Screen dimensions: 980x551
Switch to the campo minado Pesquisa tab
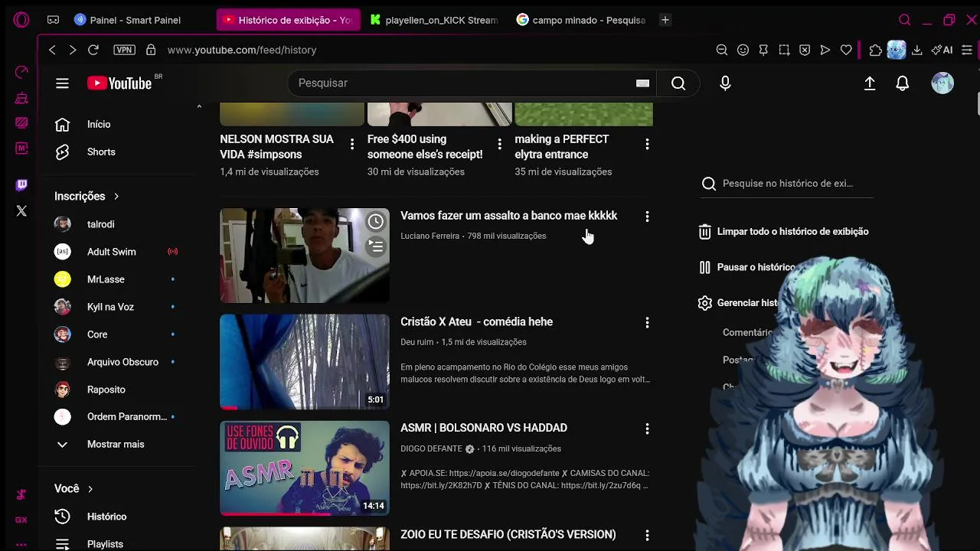coord(581,20)
